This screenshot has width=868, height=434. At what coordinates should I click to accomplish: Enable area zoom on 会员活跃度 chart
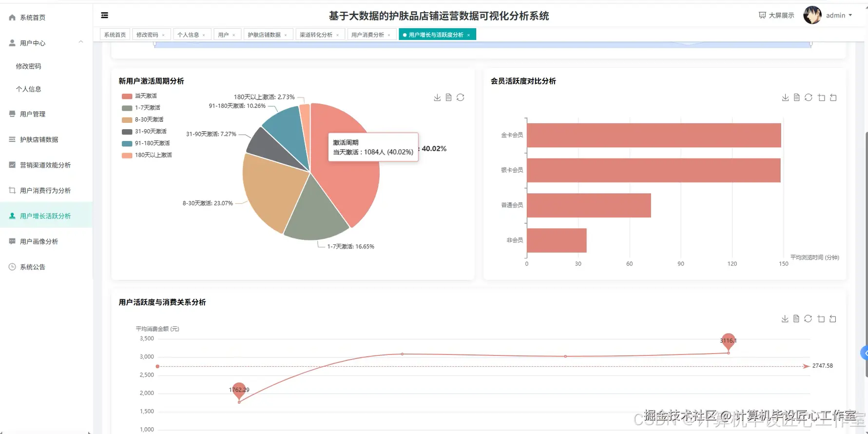coord(822,98)
